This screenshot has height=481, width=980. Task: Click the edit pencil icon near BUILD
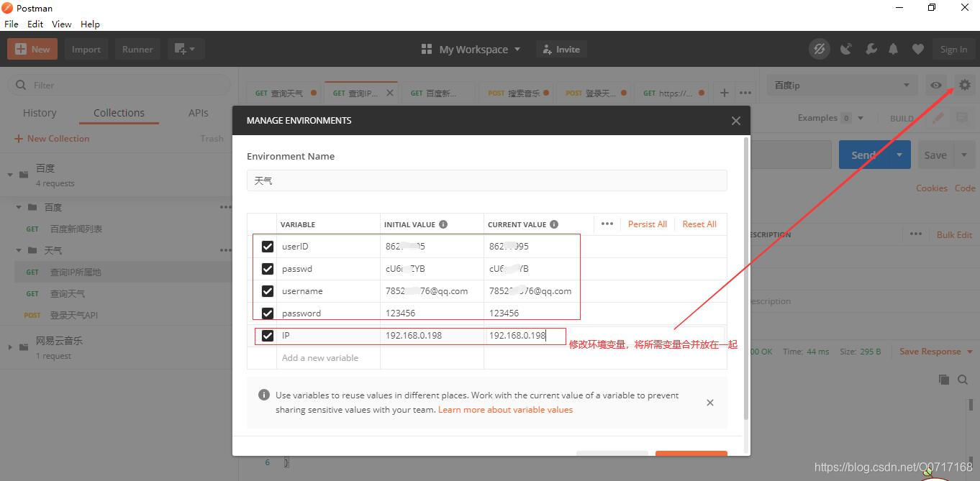tap(938, 118)
